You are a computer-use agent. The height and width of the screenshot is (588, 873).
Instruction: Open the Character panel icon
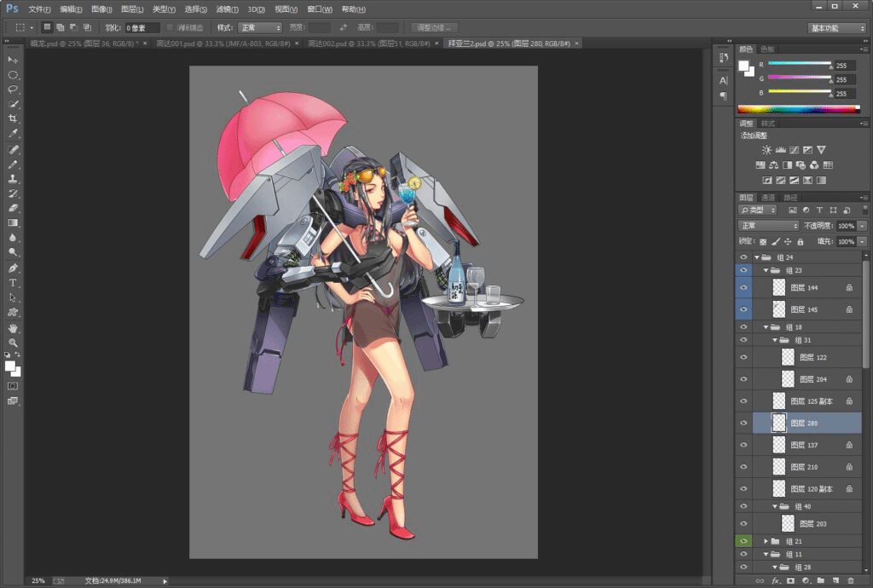tap(723, 81)
